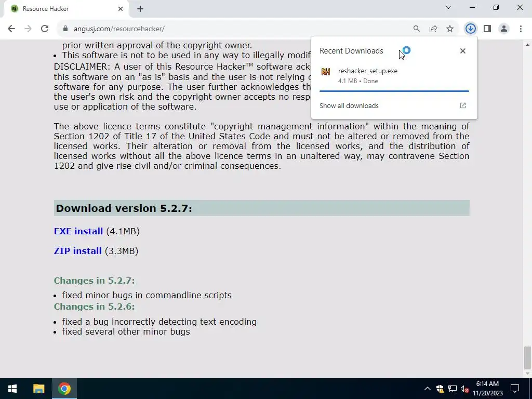Open downloads page external-link icon
This screenshot has width=532, height=399.
point(463,105)
